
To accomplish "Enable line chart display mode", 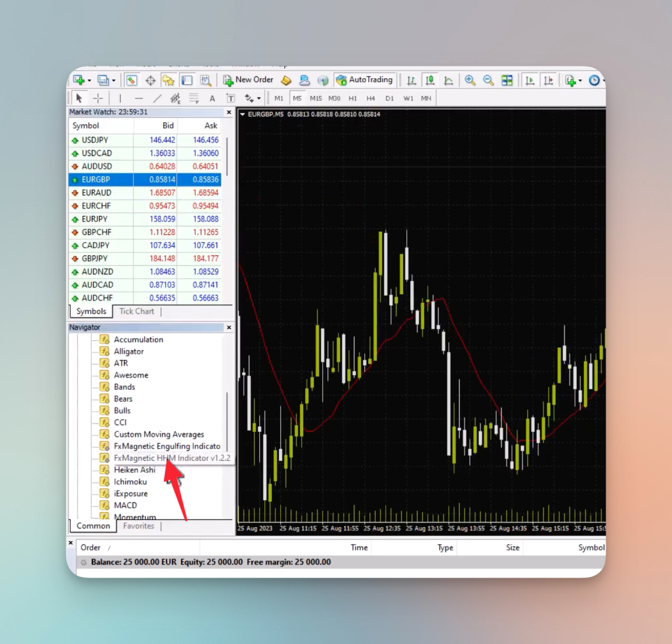I will click(x=449, y=80).
